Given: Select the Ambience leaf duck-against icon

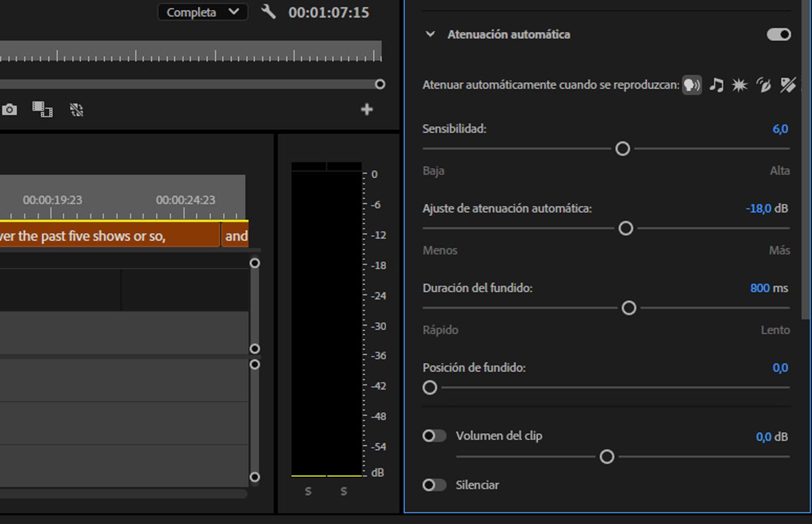Looking at the screenshot, I should point(763,85).
